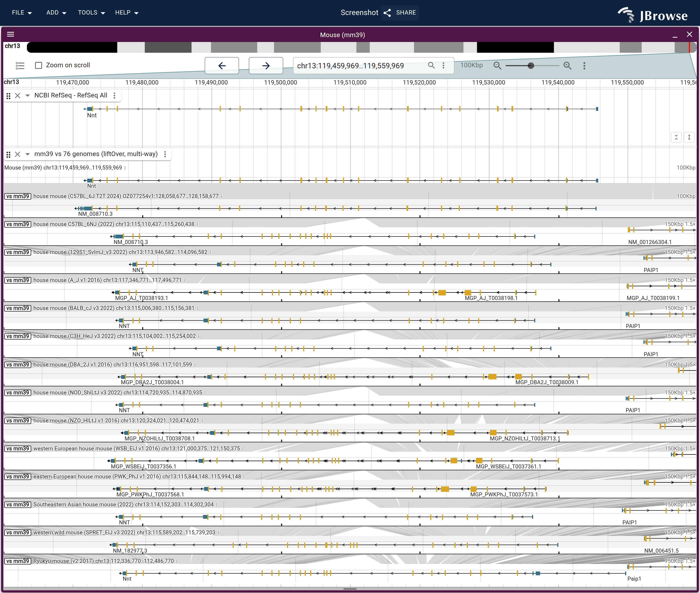Open NCBI RefSeq track three-dot menu
Image resolution: width=700 pixels, height=593 pixels.
[114, 96]
